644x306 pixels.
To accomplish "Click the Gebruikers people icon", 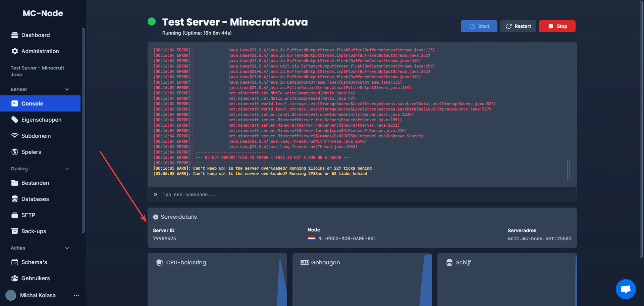I will pyautogui.click(x=14, y=278).
